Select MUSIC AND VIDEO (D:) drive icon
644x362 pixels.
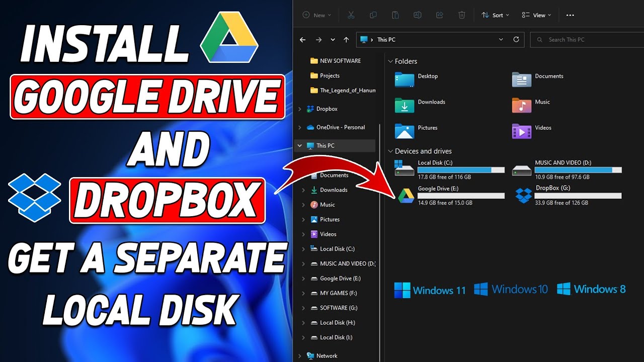522,170
